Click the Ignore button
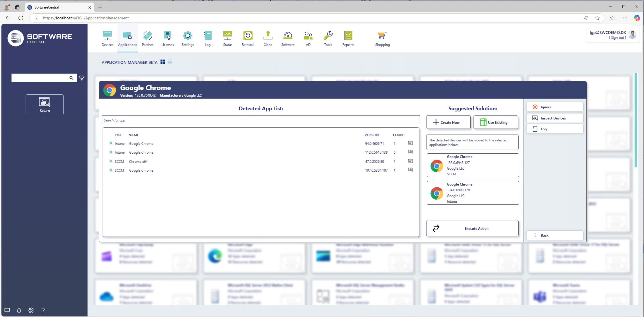This screenshot has height=317, width=644. 555,107
